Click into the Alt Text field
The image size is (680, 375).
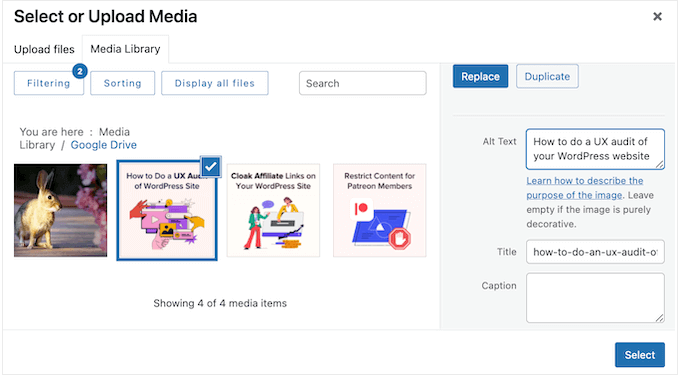pos(595,149)
